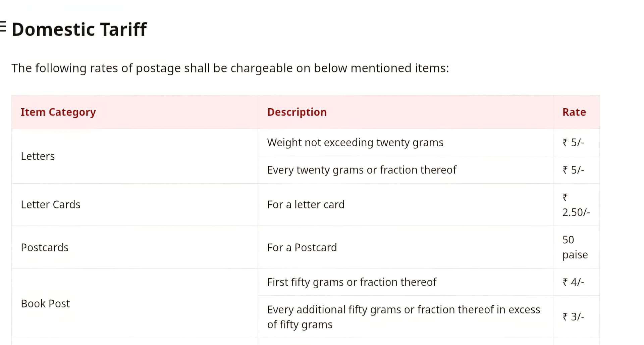Select the Description column header
644x345 pixels.
[297, 112]
